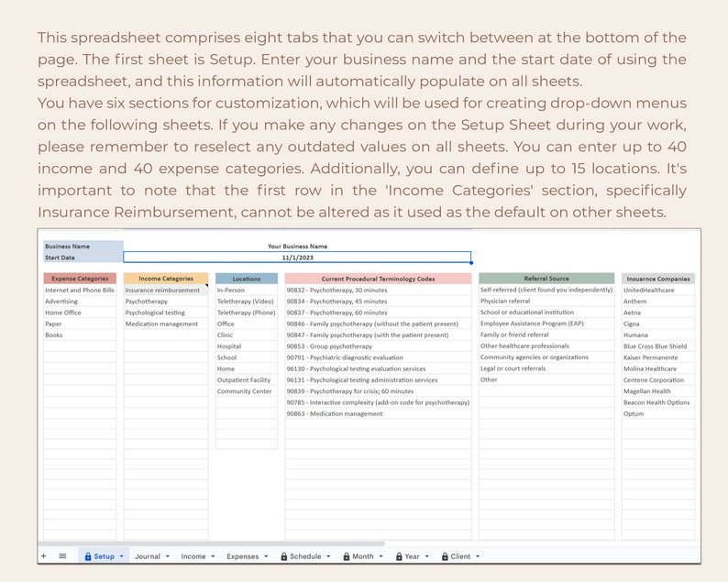This screenshot has height=582, width=728.
Task: Click the lock icon on Month tab
Action: tap(347, 556)
